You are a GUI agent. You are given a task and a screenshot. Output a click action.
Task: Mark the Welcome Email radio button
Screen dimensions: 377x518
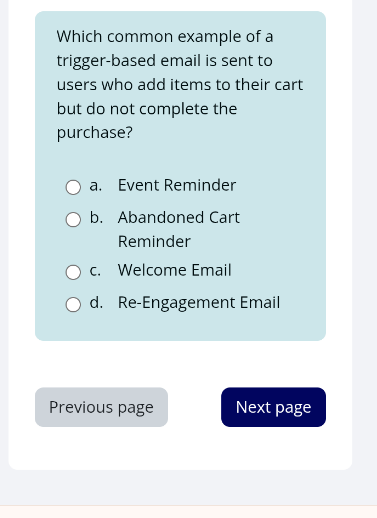coord(73,272)
